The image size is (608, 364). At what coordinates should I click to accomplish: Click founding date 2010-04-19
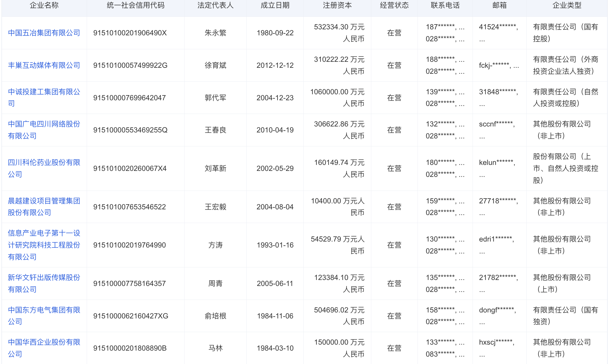point(275,130)
